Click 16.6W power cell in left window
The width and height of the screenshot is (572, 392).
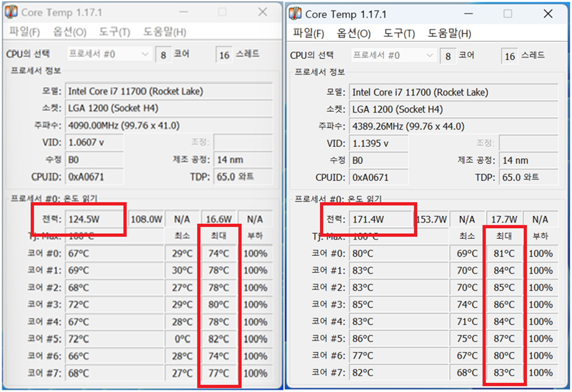pyautogui.click(x=219, y=219)
